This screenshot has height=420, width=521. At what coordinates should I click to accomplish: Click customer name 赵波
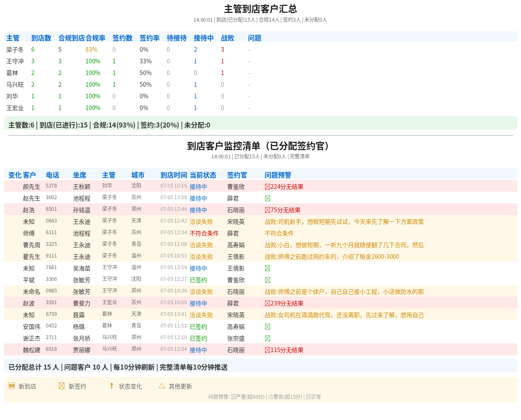click(29, 303)
